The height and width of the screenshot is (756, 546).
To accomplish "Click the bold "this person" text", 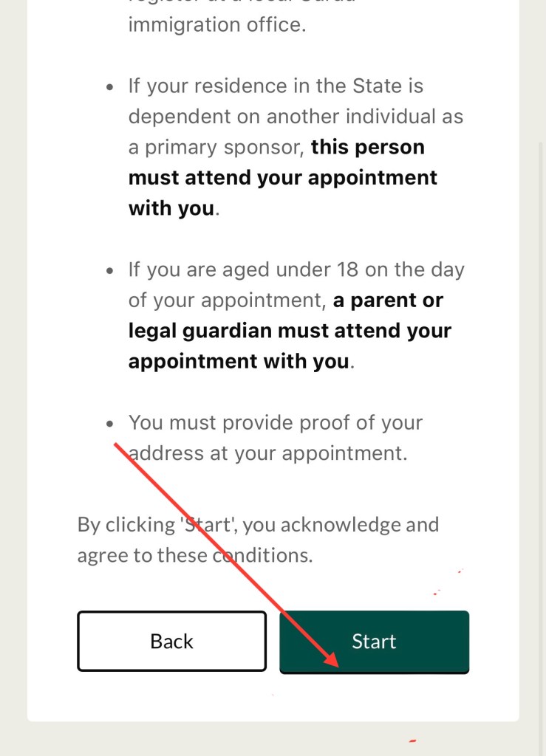I will point(367,147).
